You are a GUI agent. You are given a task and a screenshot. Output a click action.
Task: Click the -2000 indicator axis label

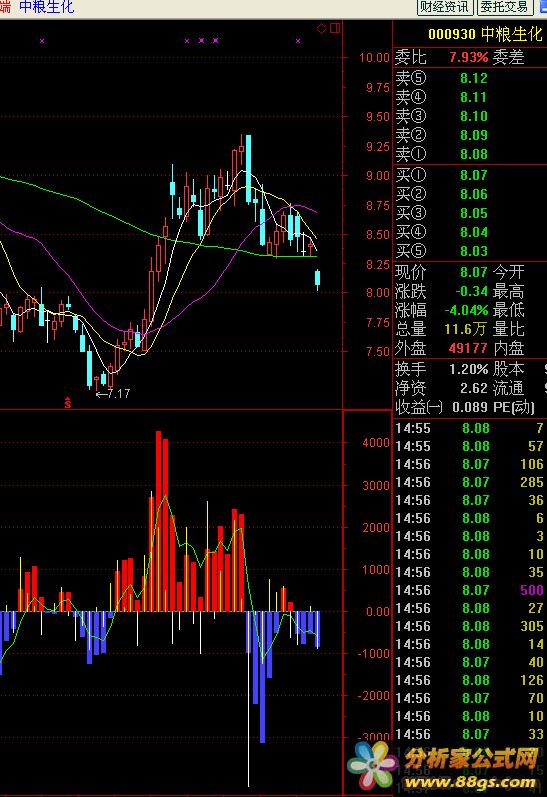pos(373,696)
